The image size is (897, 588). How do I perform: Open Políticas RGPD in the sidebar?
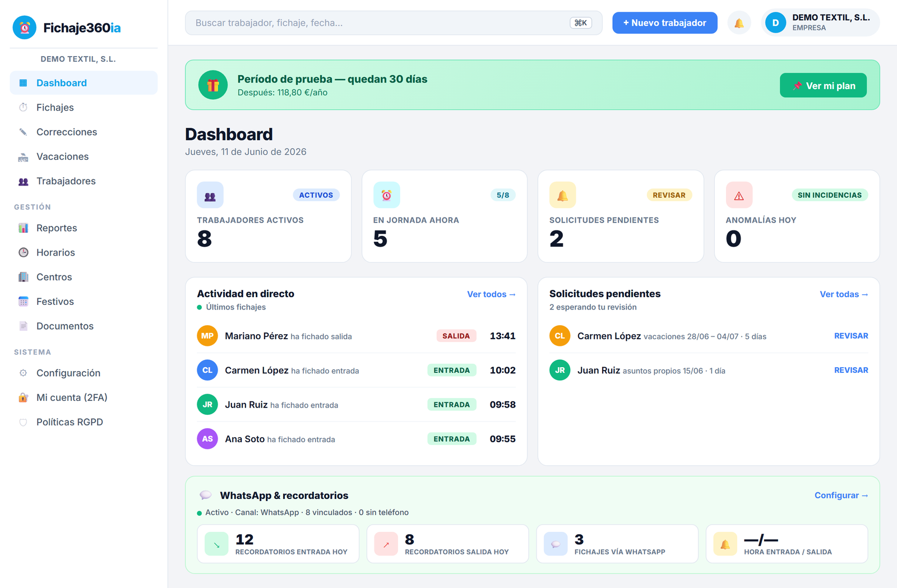tap(84, 422)
